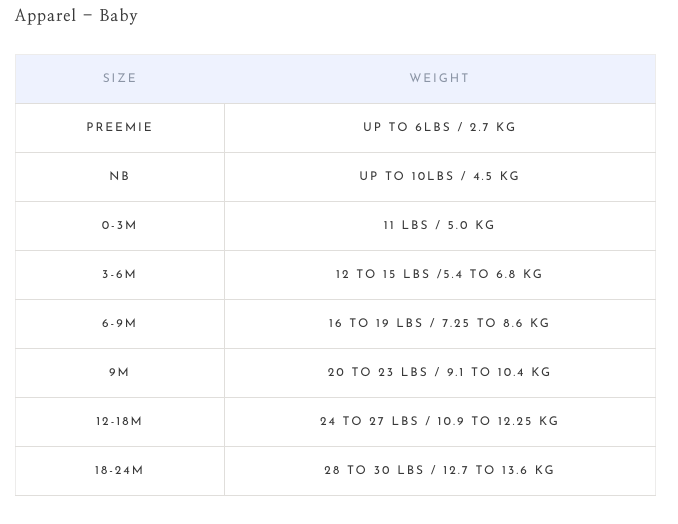The width and height of the screenshot is (678, 524).
Task: Click the WEIGHT column header
Action: pyautogui.click(x=439, y=79)
